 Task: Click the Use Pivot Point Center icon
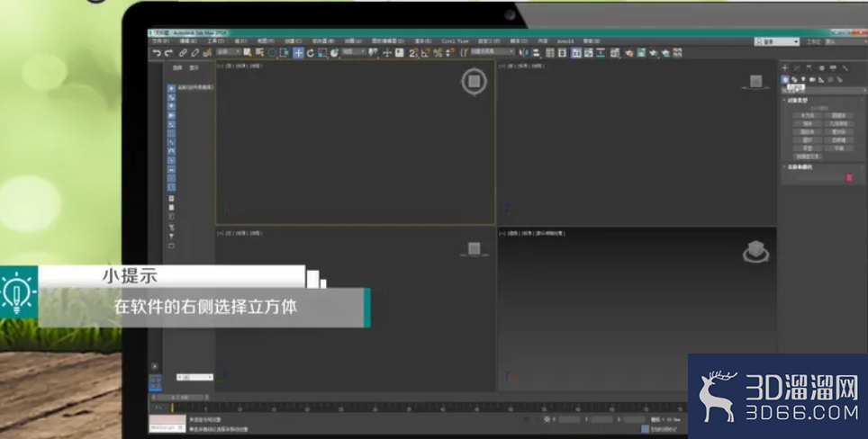(373, 52)
